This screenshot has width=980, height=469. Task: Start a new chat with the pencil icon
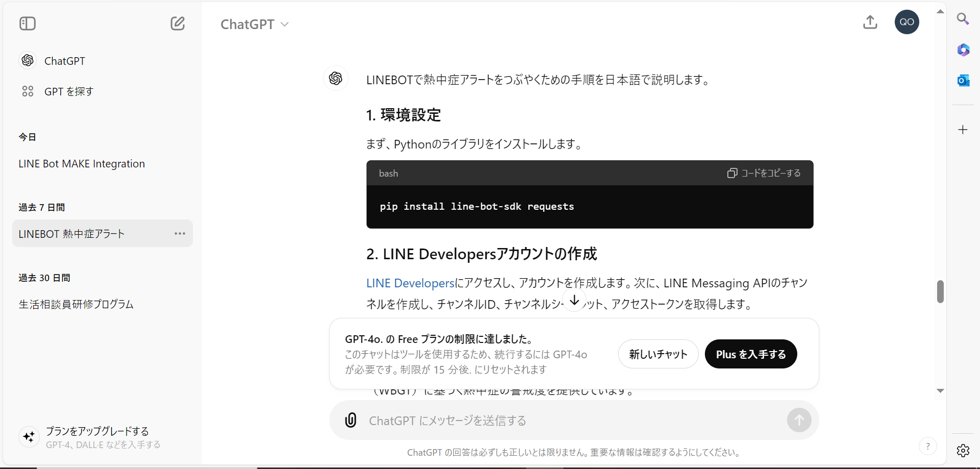click(x=177, y=23)
